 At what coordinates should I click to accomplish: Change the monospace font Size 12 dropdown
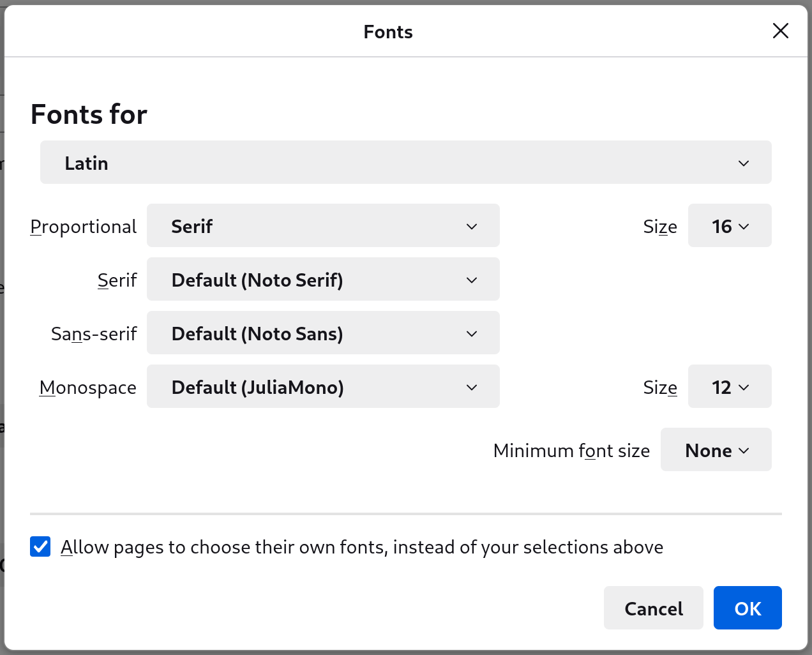click(730, 386)
